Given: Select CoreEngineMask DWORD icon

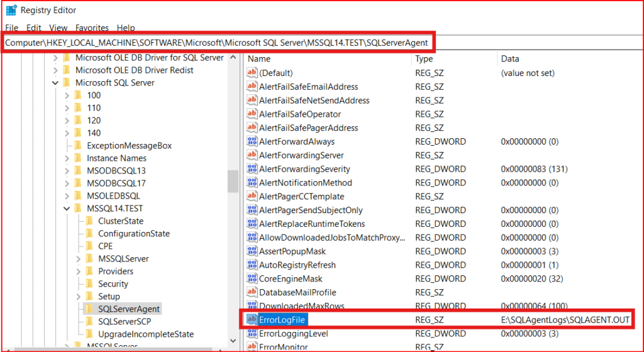Looking at the screenshot, I should tap(252, 278).
